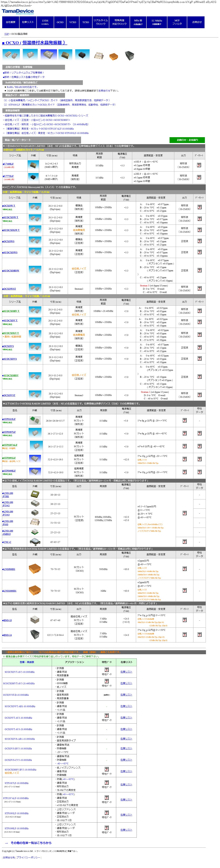Screen dimensions: 220x868
Task: Open PDF datasheet for STP3287ALF
Action: pos(184,446)
